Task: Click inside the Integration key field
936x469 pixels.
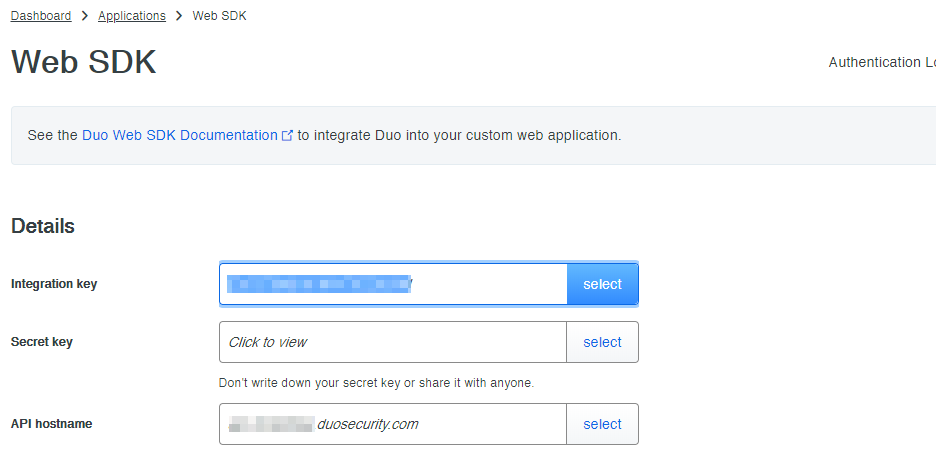Action: click(393, 284)
